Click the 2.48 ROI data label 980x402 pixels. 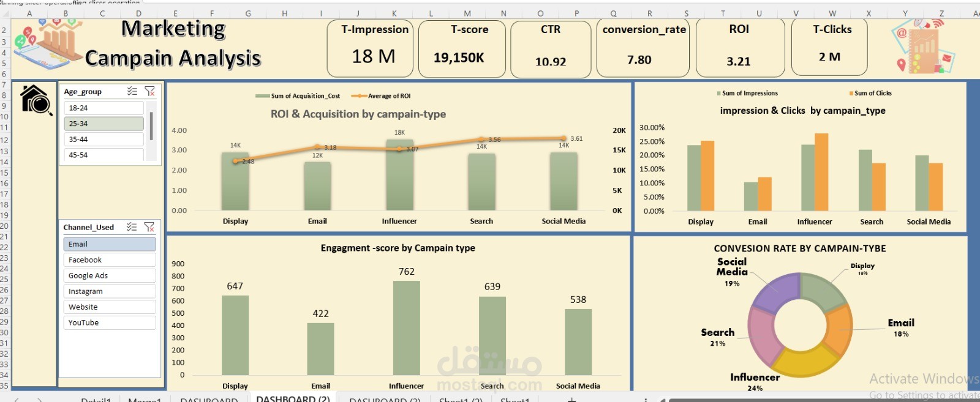tap(248, 162)
